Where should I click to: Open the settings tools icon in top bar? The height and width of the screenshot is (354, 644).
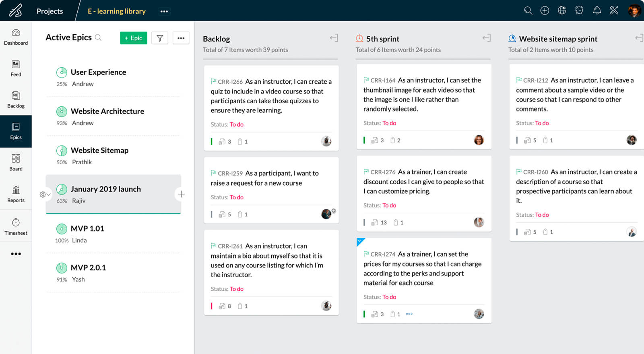pos(614,11)
